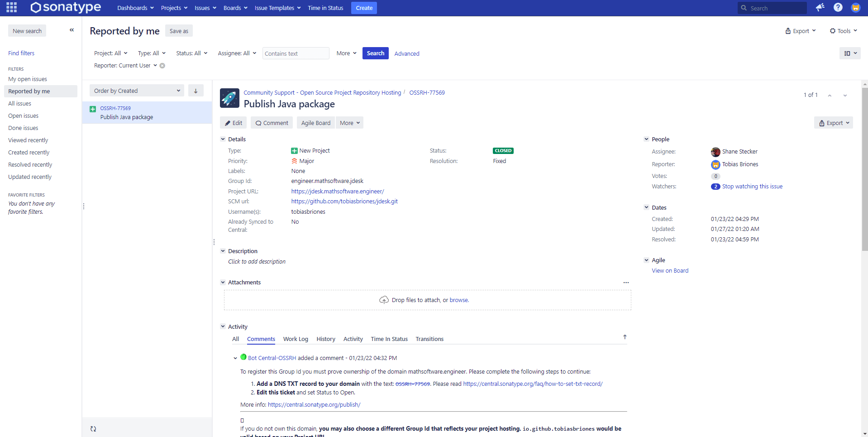Switch to the Work Log tab
This screenshot has width=868, height=437.
pos(296,339)
